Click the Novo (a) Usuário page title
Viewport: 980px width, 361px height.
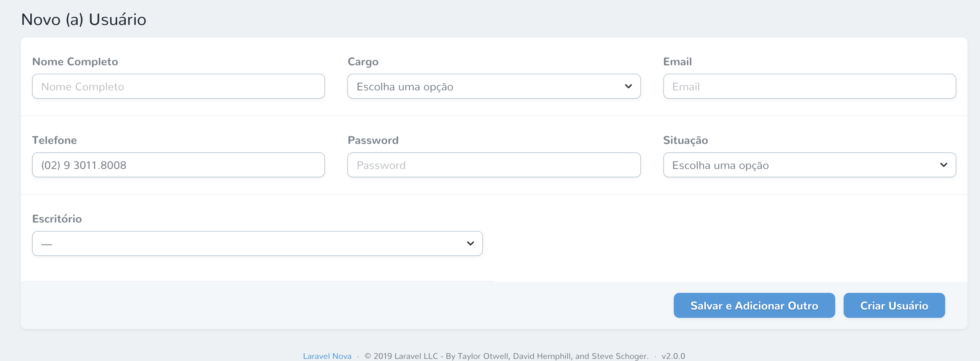click(x=84, y=19)
